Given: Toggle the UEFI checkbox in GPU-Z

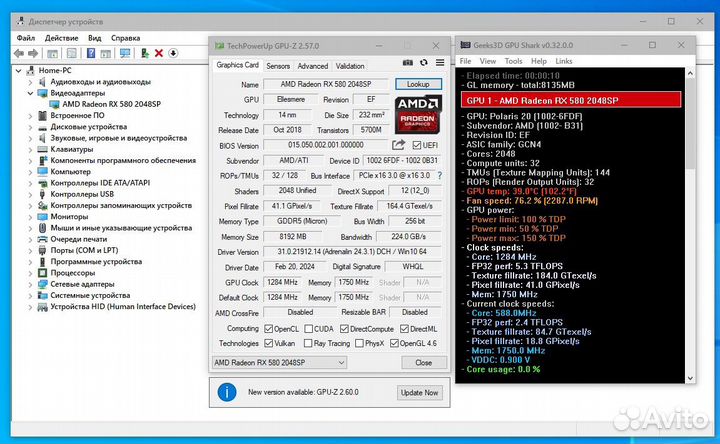Looking at the screenshot, I should 417,145.
